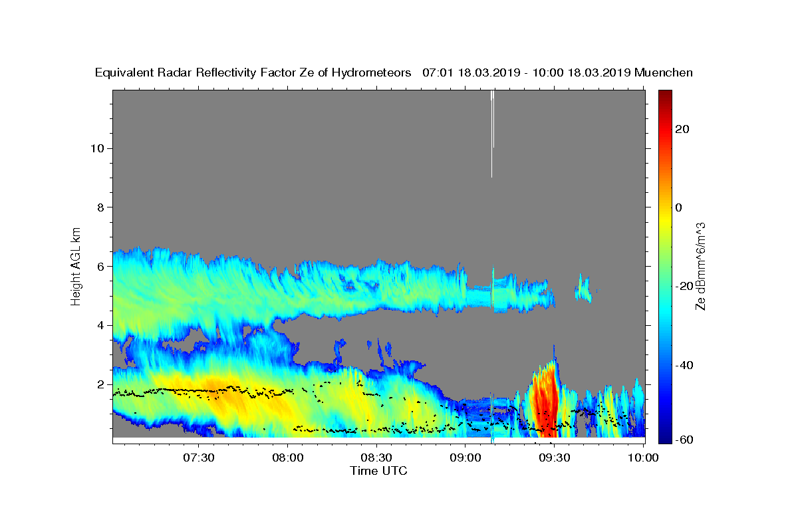Click the '10:00' time tick label
The image size is (798, 532).
point(643,458)
